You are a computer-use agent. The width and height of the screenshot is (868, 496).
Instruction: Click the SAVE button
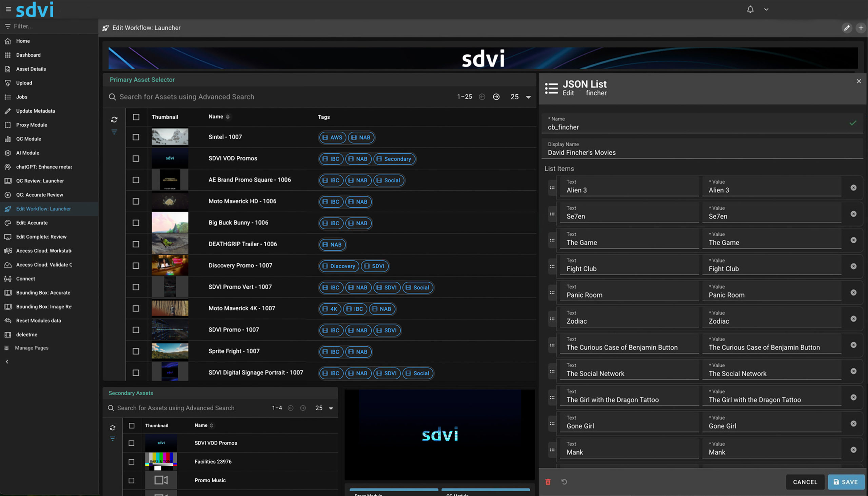[x=847, y=482]
